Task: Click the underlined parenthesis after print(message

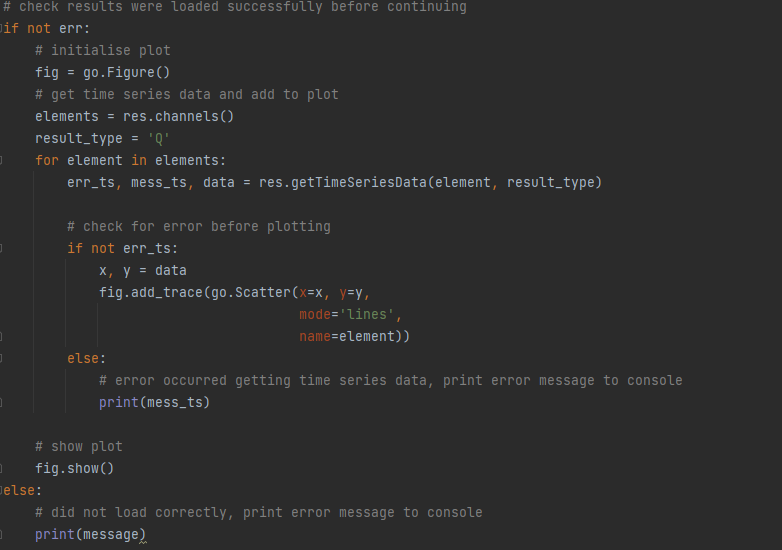Action: pos(143,535)
